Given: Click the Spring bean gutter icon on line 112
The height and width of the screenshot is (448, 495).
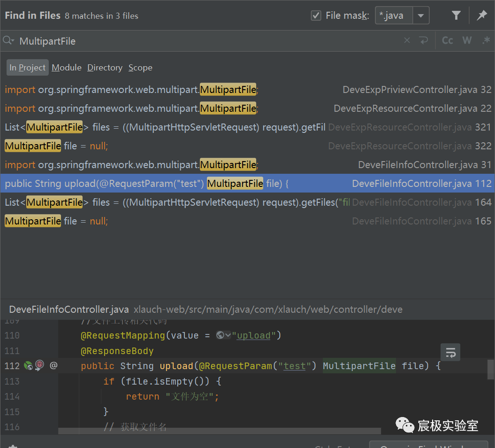Looking at the screenshot, I should (x=29, y=365).
